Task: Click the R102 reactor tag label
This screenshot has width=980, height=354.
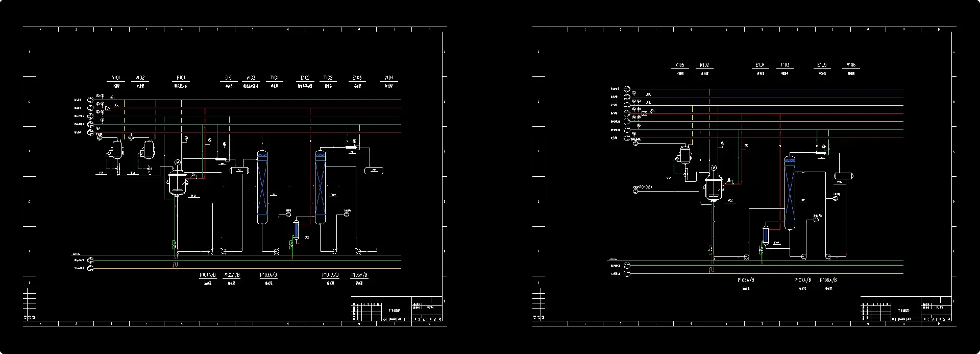Action: [x=704, y=65]
